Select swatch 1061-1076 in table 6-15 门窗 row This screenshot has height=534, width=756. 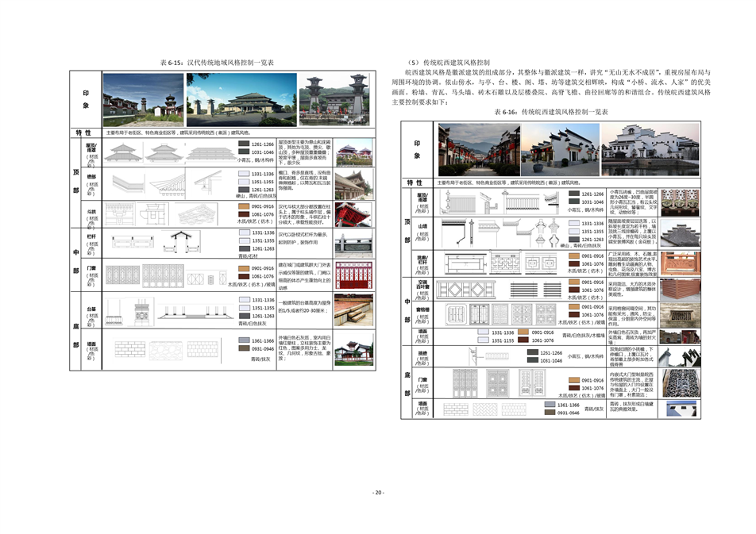pyautogui.click(x=244, y=276)
